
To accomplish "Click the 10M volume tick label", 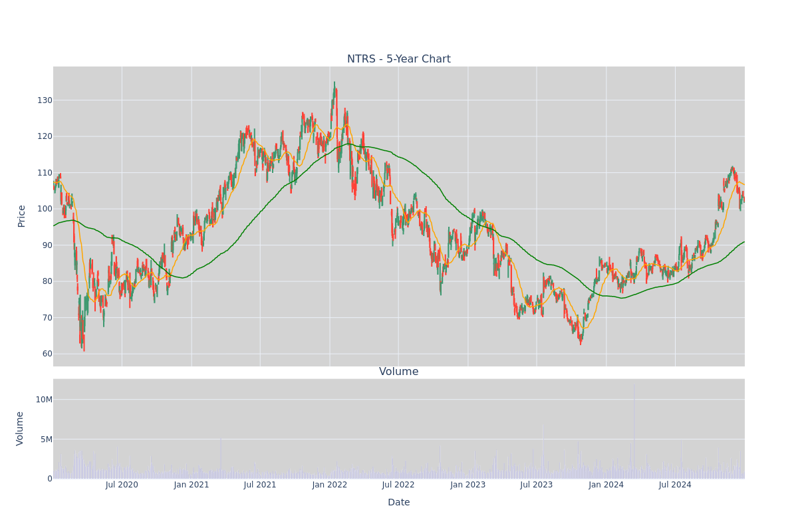I will (x=44, y=400).
